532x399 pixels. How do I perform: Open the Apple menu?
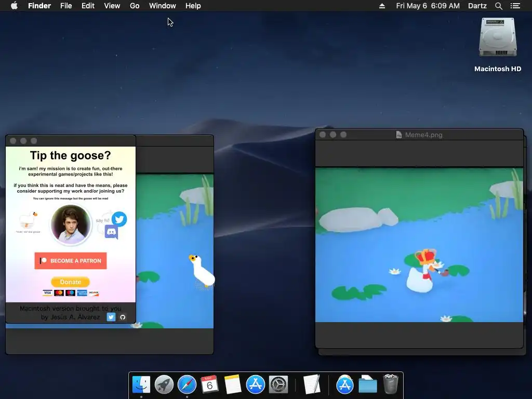pos(14,6)
